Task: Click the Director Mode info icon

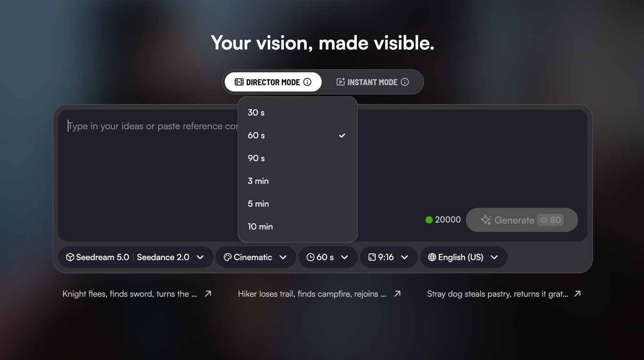Action: click(307, 82)
